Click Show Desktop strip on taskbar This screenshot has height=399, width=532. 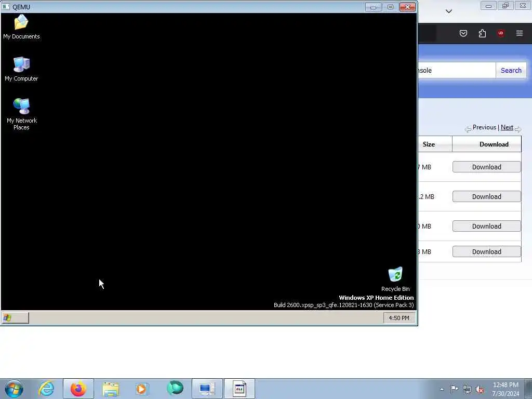tap(528, 389)
